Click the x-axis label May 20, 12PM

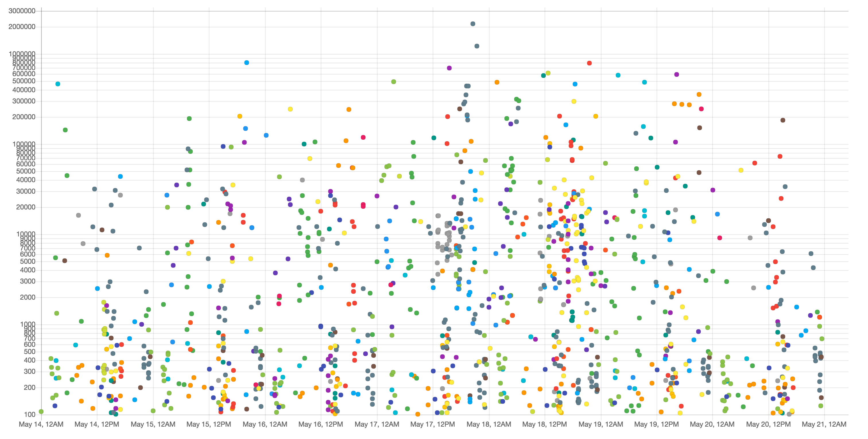point(768,424)
